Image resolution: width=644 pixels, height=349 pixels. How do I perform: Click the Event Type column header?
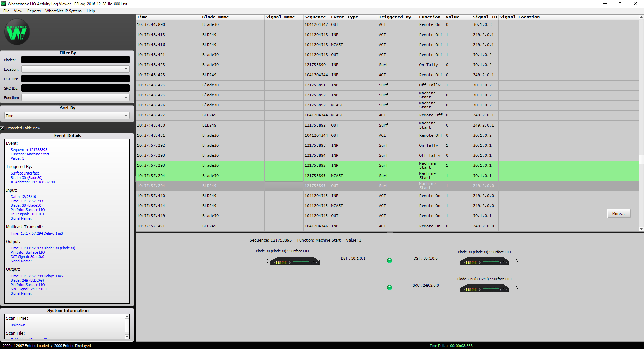(354, 17)
